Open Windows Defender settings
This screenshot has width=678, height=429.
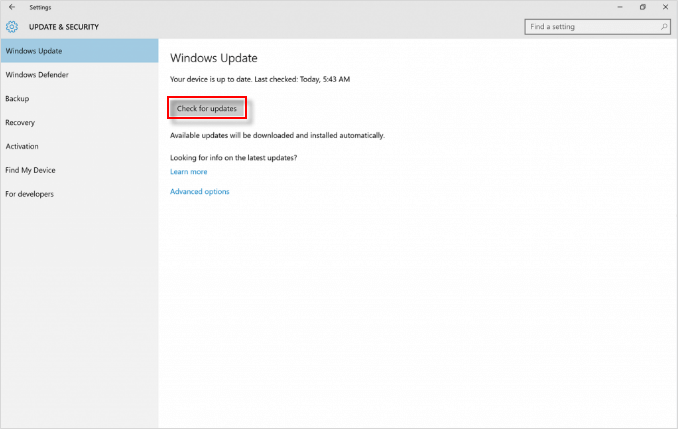point(79,75)
